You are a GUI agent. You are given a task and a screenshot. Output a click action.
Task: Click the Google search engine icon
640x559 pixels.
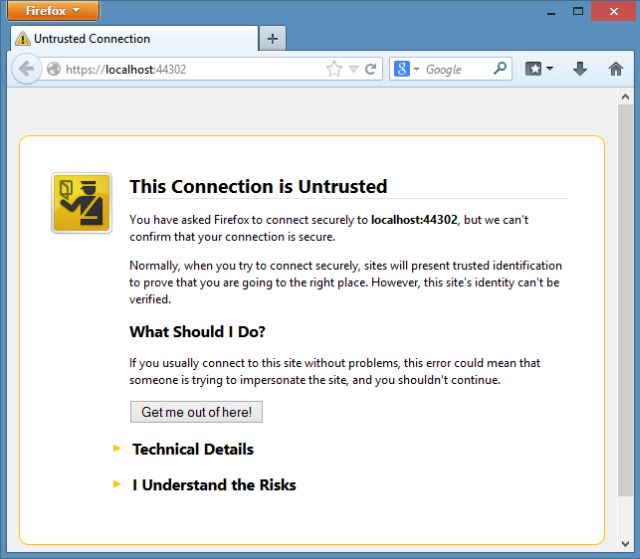click(402, 69)
